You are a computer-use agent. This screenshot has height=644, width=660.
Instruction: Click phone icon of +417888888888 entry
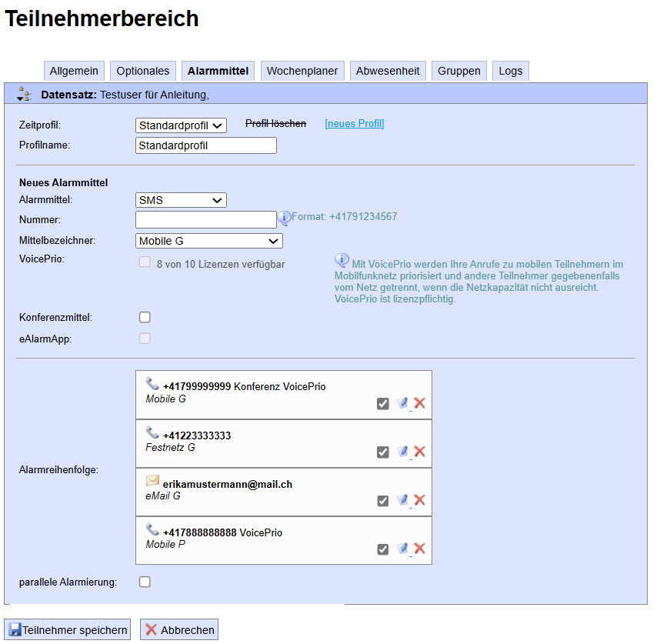152,529
